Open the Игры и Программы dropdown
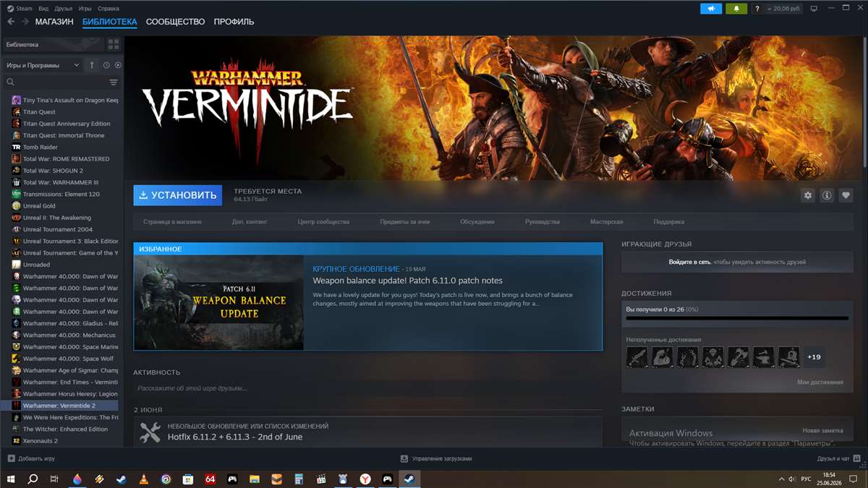 click(x=43, y=65)
